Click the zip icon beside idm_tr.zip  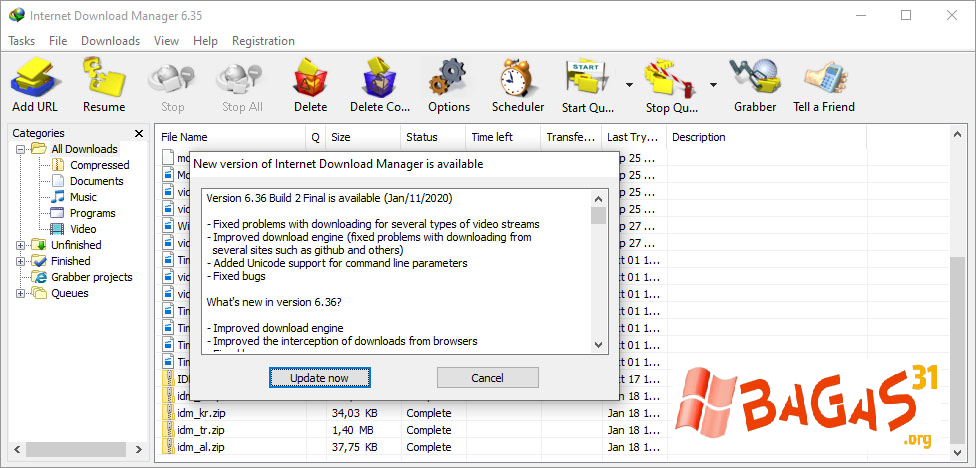pos(167,430)
